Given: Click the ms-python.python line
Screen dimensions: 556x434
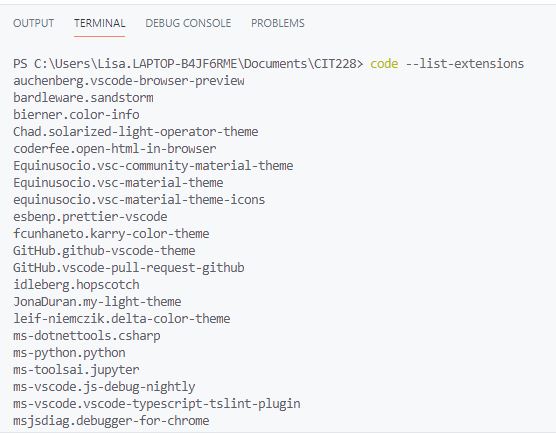Looking at the screenshot, I should [69, 353].
